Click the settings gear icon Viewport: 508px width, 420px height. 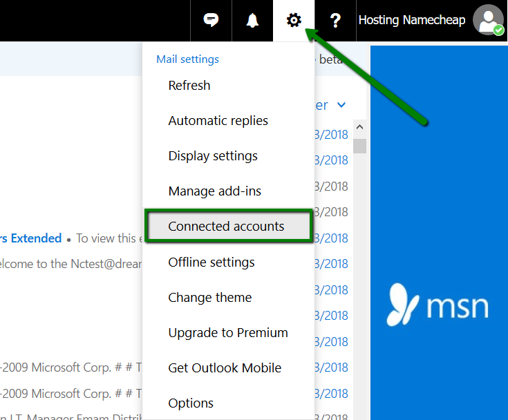coord(294,21)
